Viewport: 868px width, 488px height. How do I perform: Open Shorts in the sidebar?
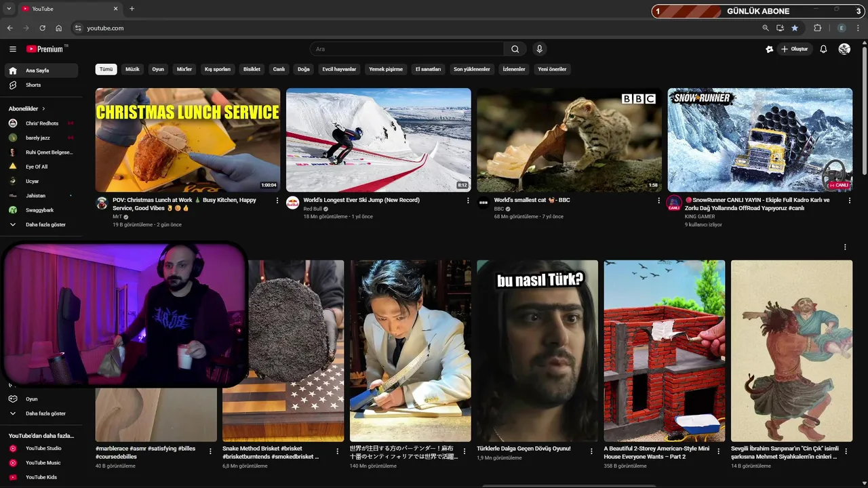click(x=41, y=85)
